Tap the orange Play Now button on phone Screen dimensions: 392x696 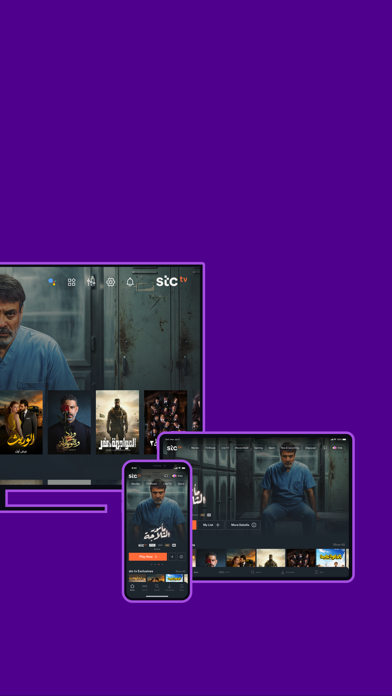click(148, 557)
